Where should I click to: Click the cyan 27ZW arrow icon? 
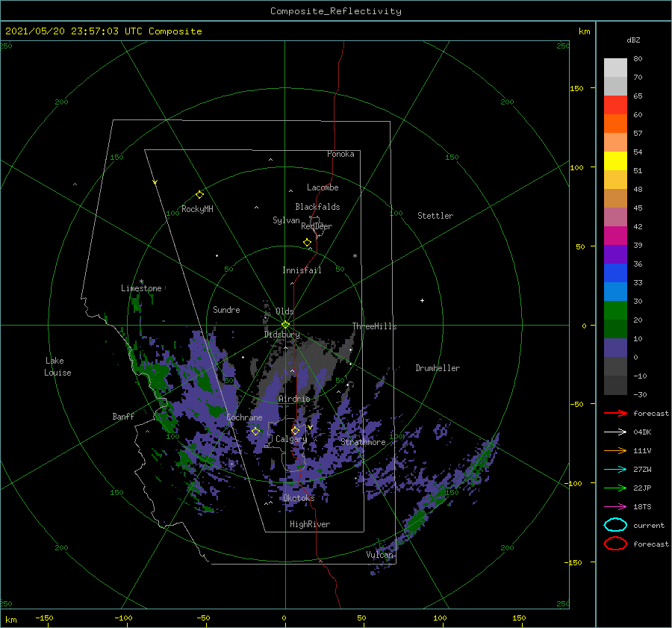pyautogui.click(x=615, y=470)
